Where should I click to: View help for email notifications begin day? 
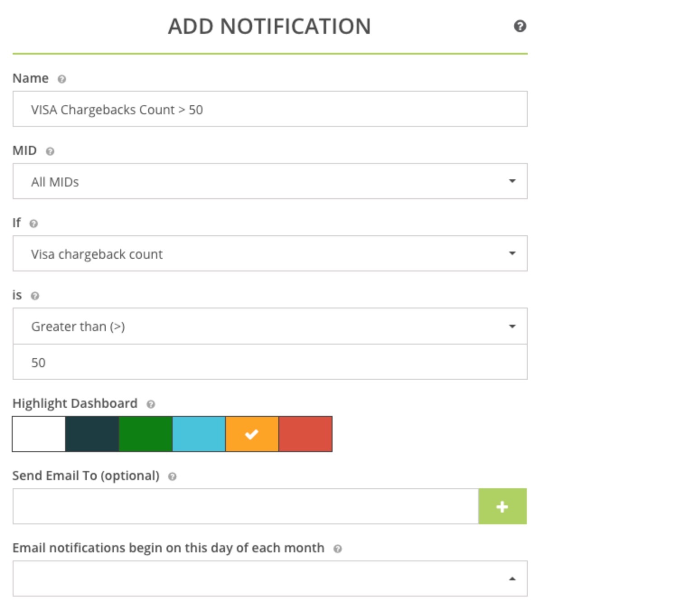(338, 549)
